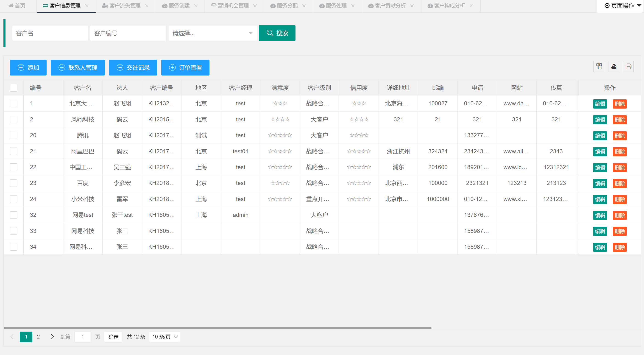Close the 服务创建 tab
The width and height of the screenshot is (644, 355).
(196, 6)
